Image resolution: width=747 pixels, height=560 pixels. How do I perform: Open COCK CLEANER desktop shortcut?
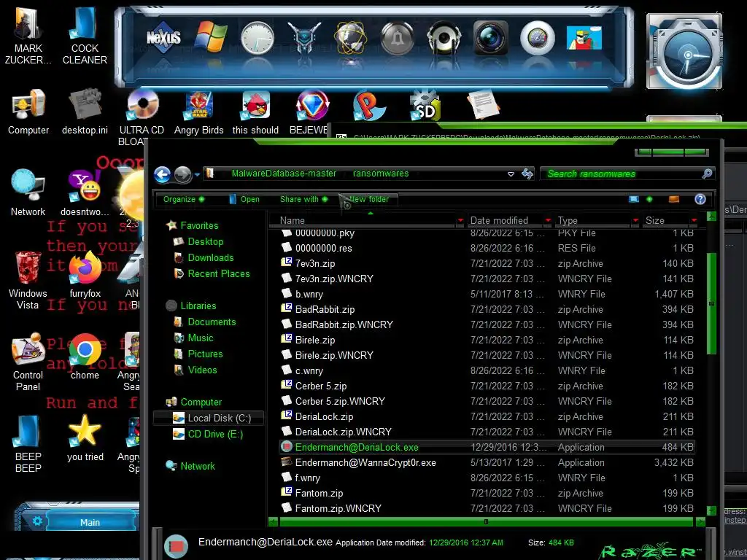[85, 34]
